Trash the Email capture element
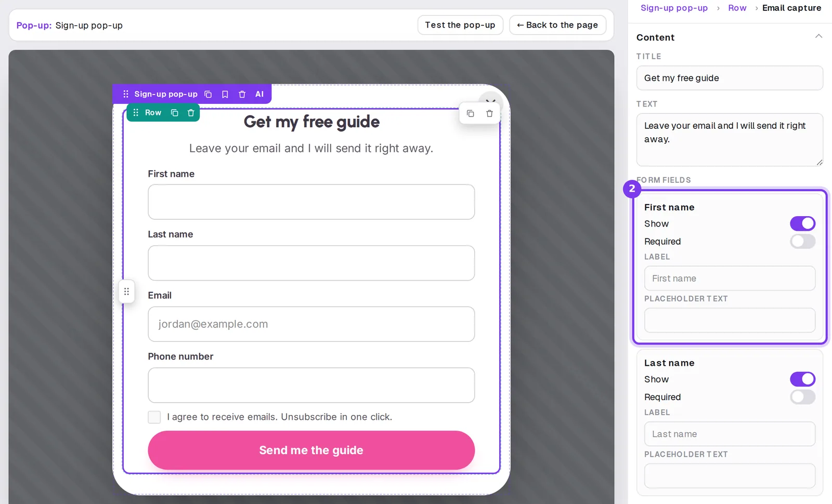 pyautogui.click(x=489, y=113)
